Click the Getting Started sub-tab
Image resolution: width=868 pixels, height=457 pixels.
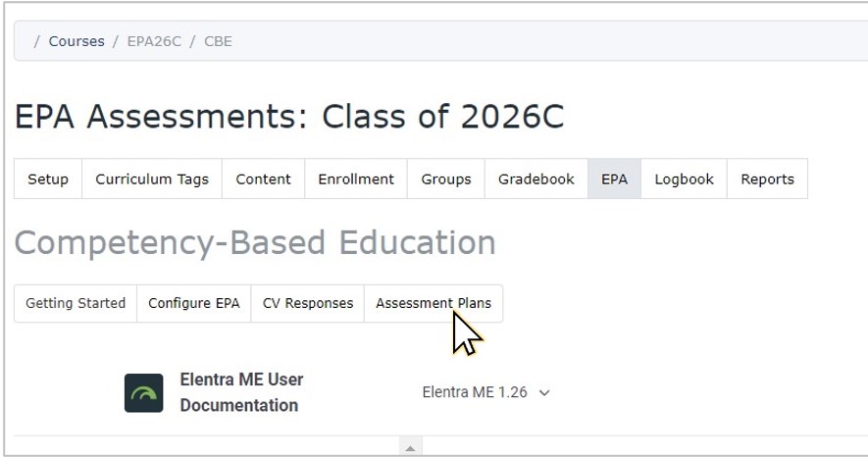76,303
